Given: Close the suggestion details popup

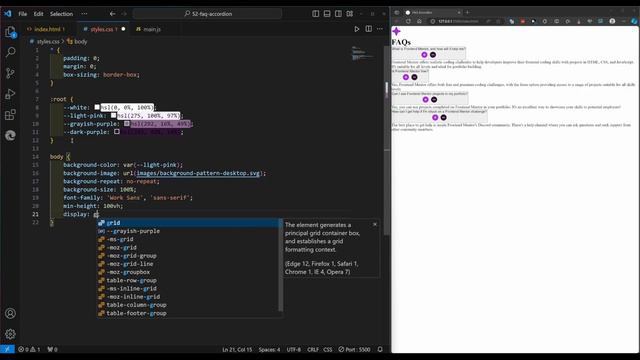Looking at the screenshot, I should coord(375,224).
